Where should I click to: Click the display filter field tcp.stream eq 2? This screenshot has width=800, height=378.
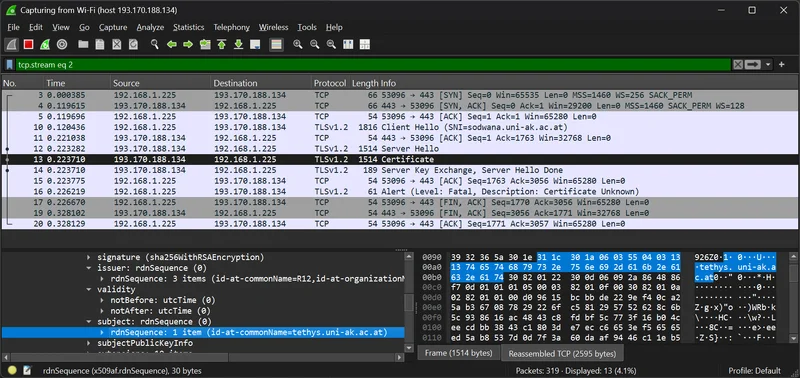[372, 65]
